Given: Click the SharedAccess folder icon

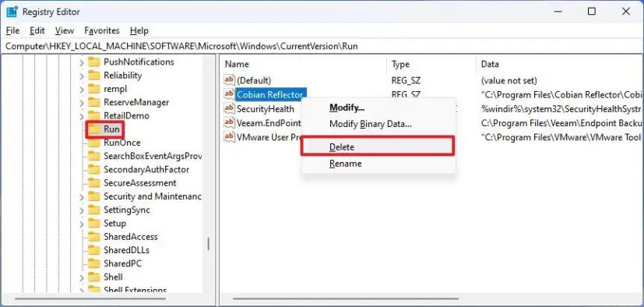Looking at the screenshot, I should (94, 237).
